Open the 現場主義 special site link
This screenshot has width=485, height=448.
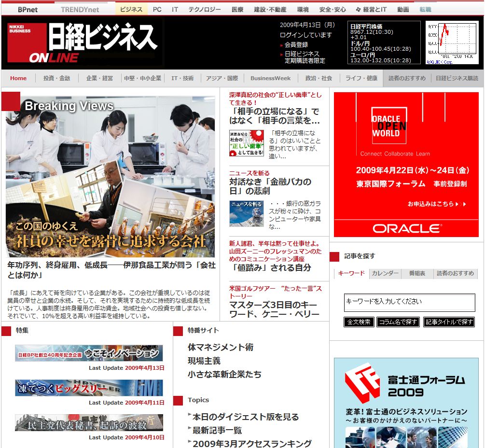[x=204, y=361]
